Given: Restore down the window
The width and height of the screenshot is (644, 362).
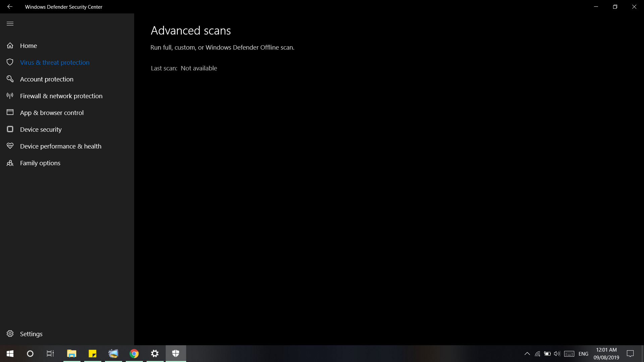Looking at the screenshot, I should pos(615,7).
